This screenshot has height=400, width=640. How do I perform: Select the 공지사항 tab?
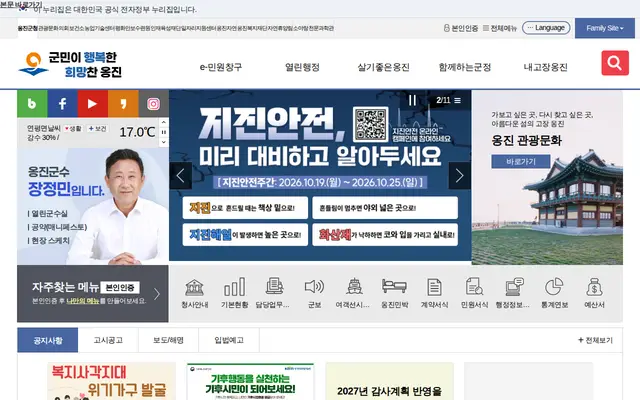(48, 340)
